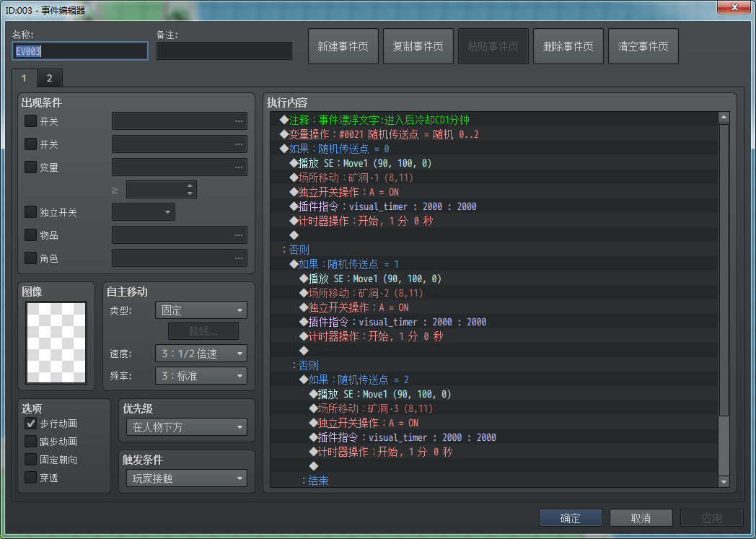Open the 触发条件 dropdown 玩家接触
Viewport: 756px width, 539px height.
187,478
